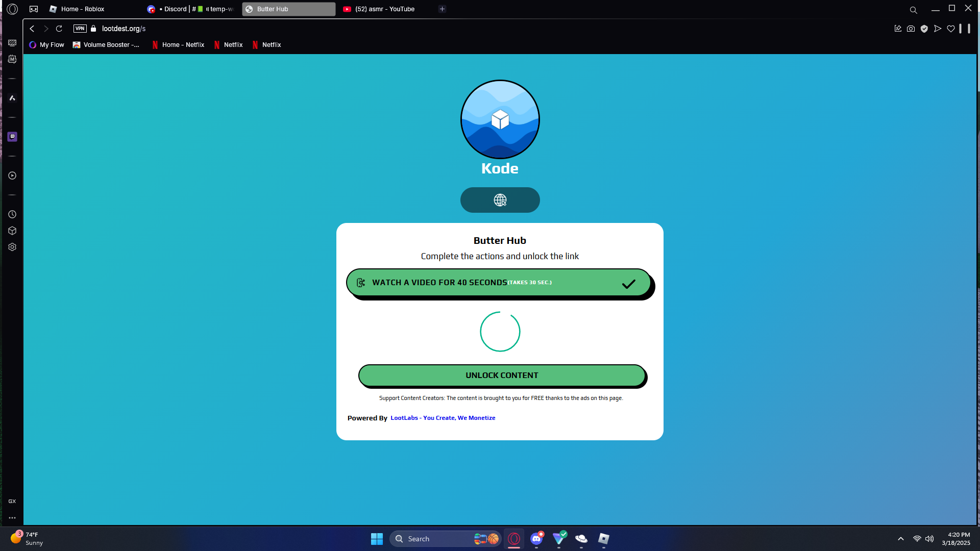The width and height of the screenshot is (980, 551).
Task: Expand the sidebar three-dots menu
Action: (12, 517)
